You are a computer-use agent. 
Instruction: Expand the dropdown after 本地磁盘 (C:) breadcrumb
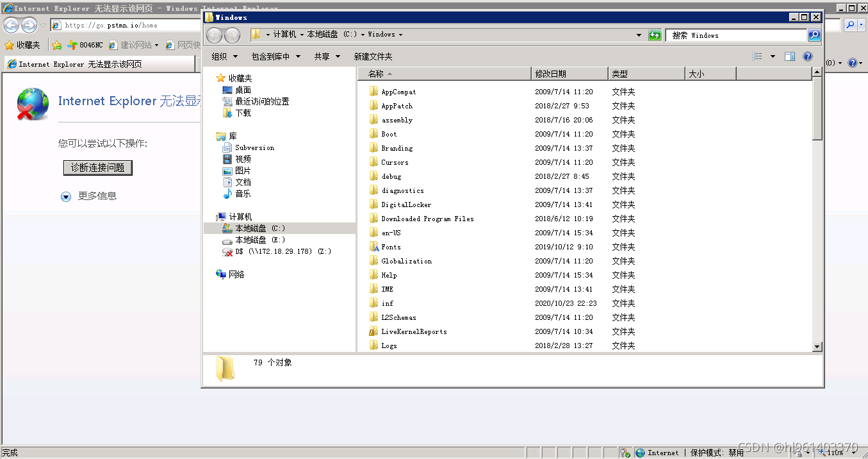(363, 35)
